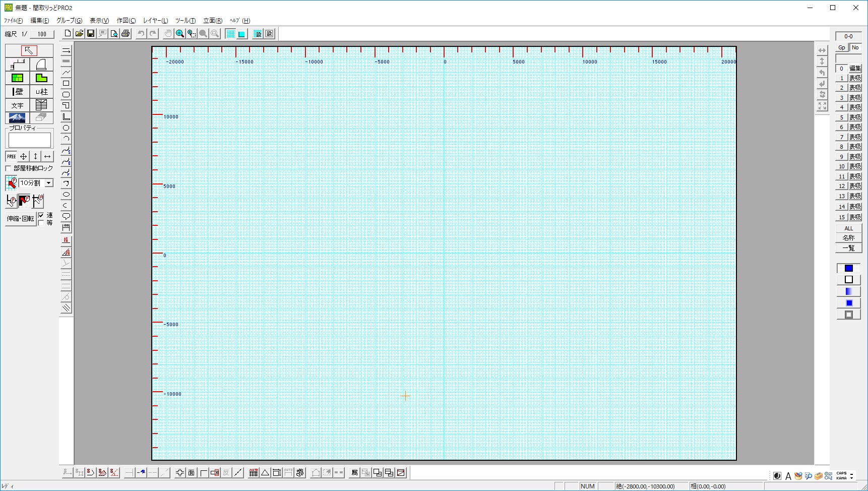Click the New file icon
Image resolution: width=868 pixels, height=491 pixels.
(68, 34)
